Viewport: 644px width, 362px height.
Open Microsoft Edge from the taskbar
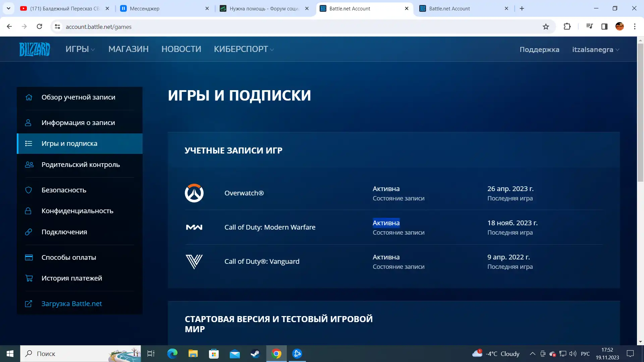point(172,354)
